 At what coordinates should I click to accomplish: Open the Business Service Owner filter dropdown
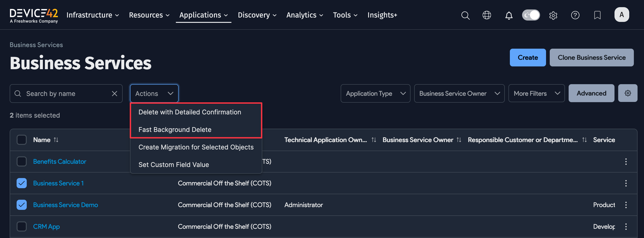[459, 93]
